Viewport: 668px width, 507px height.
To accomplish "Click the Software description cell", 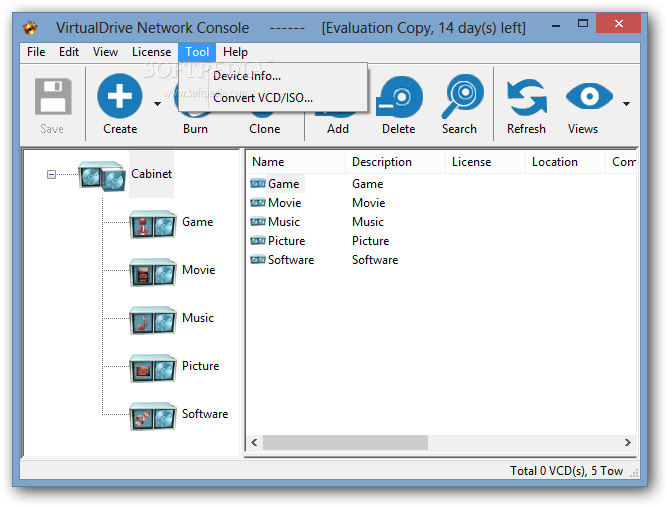I will [x=375, y=260].
